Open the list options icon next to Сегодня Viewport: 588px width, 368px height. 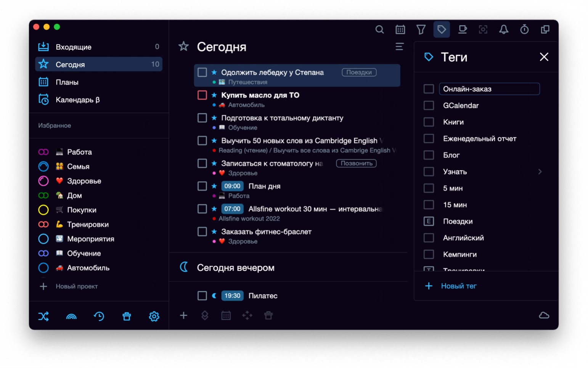tap(399, 47)
